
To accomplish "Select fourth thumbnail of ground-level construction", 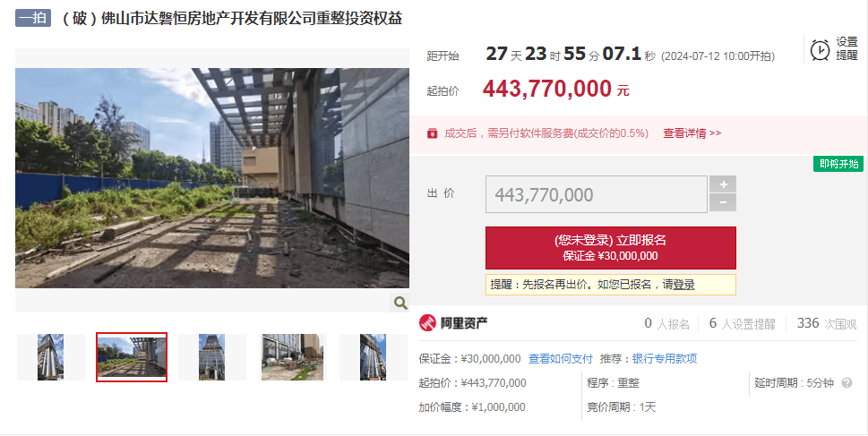I will 292,357.
